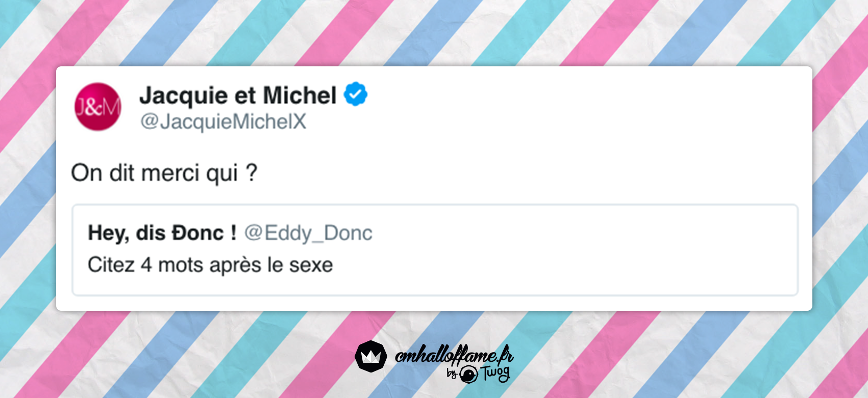Click the word 'merci' in the tweet

170,173
